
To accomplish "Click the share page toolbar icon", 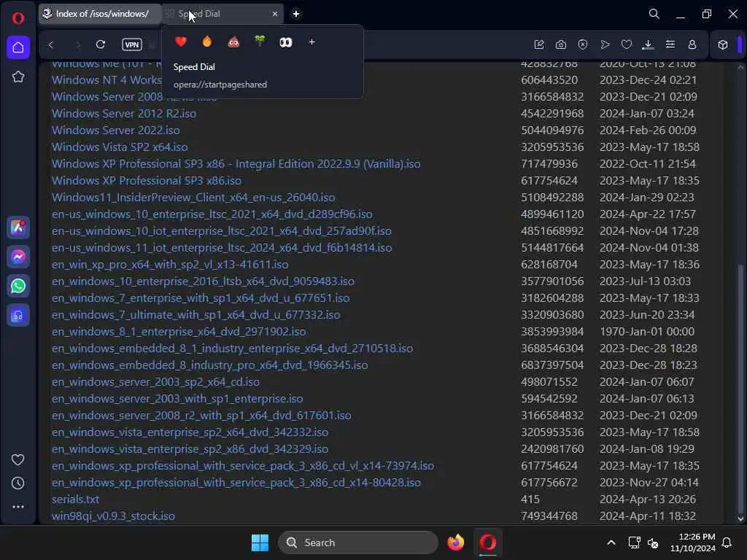I will 539,44.
